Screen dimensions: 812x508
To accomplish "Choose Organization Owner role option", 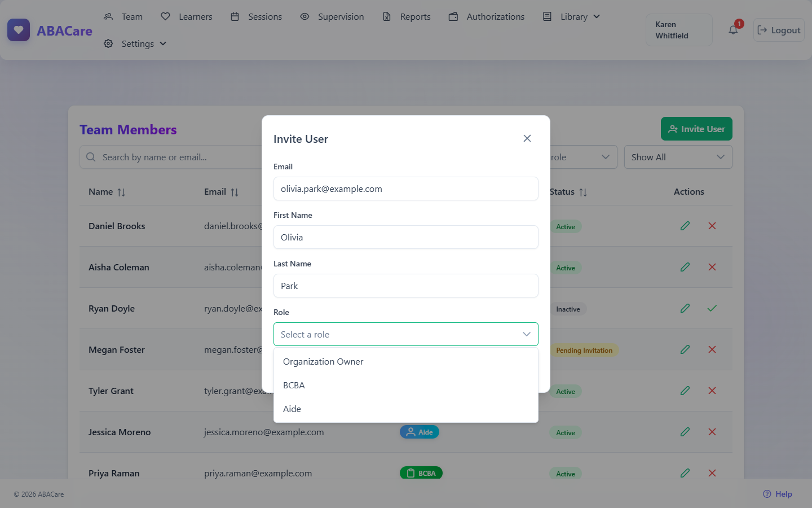I will (x=406, y=361).
